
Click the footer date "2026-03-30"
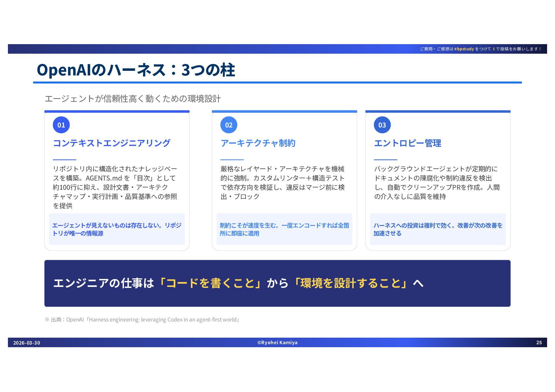point(27,343)
